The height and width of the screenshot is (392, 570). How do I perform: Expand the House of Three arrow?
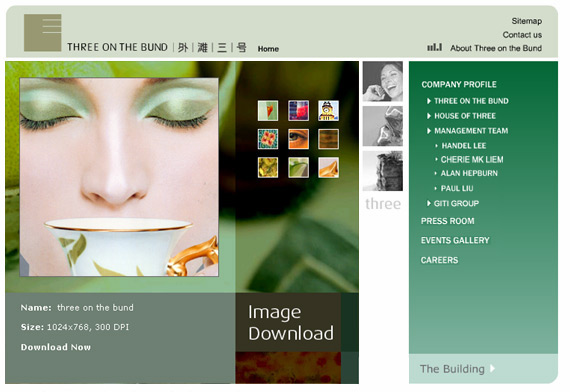tap(429, 116)
